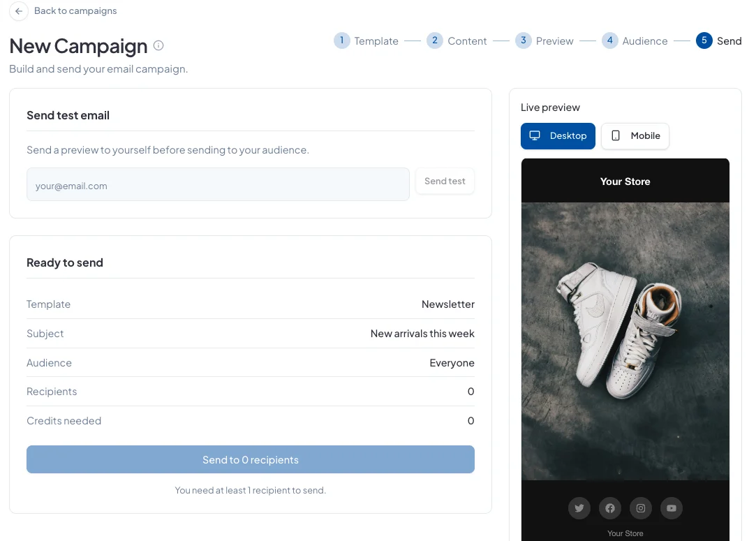Click the New Campaign title
Screen dimensions: 756x541
tap(78, 46)
